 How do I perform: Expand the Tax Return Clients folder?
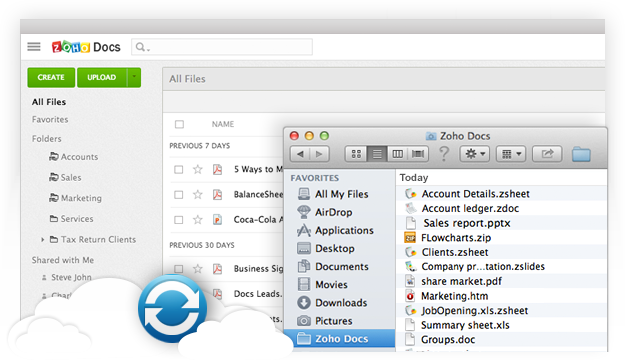(42, 240)
